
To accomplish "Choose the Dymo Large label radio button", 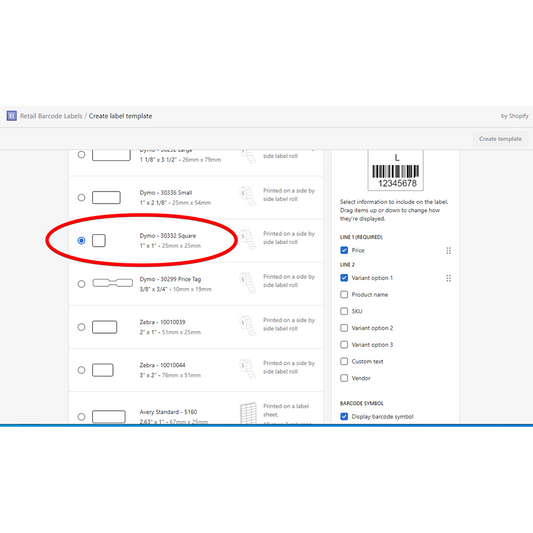I will tap(81, 155).
